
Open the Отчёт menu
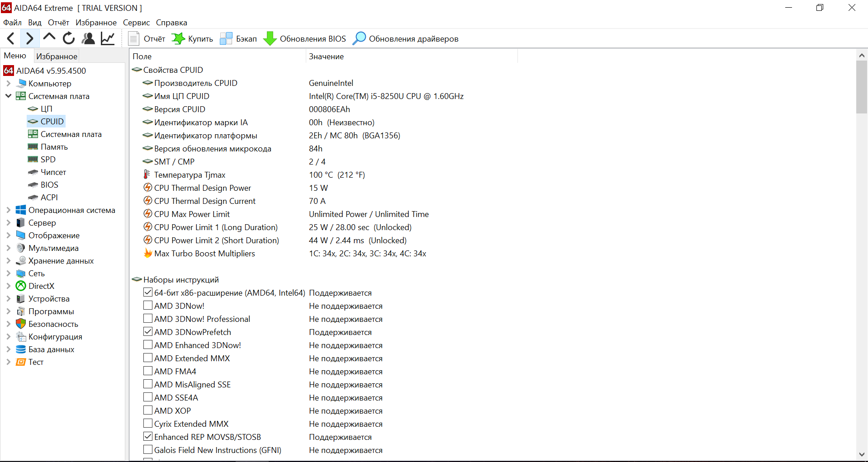[59, 23]
